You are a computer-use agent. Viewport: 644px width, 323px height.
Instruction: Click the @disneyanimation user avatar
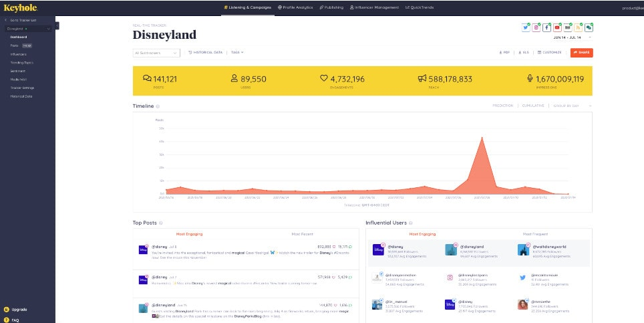point(377,278)
